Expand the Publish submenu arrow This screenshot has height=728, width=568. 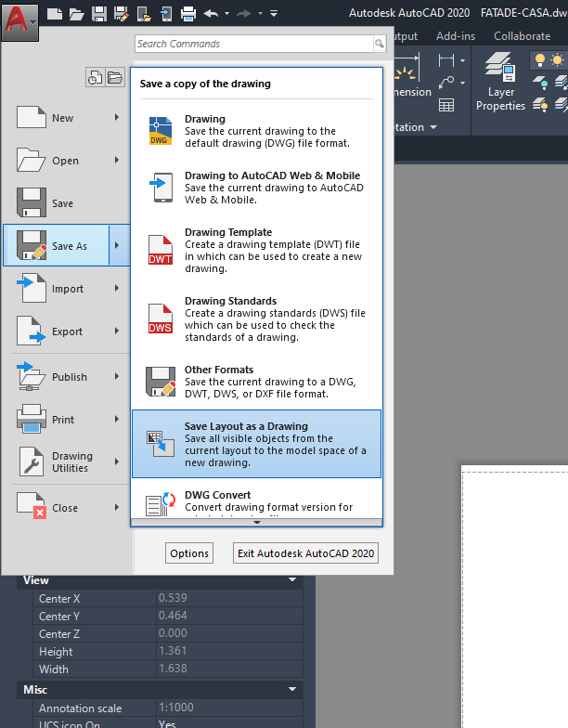117,377
